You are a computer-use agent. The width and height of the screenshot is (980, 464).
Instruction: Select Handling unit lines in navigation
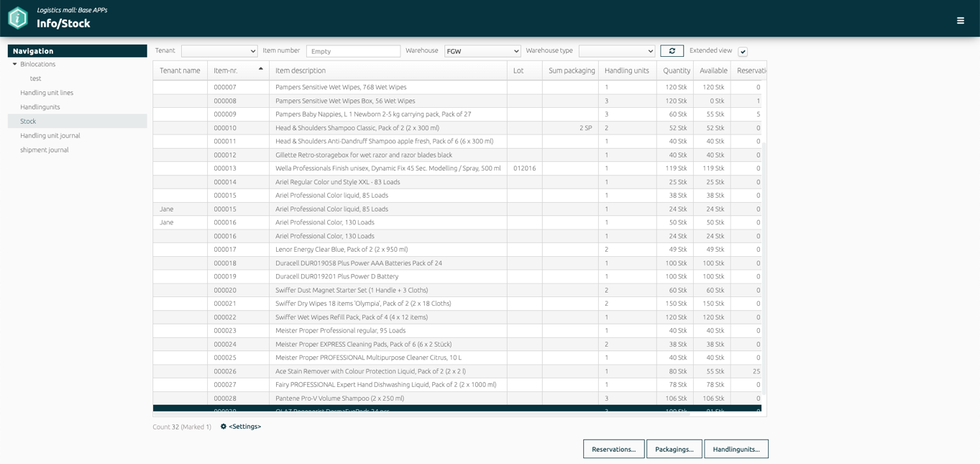tap(47, 93)
